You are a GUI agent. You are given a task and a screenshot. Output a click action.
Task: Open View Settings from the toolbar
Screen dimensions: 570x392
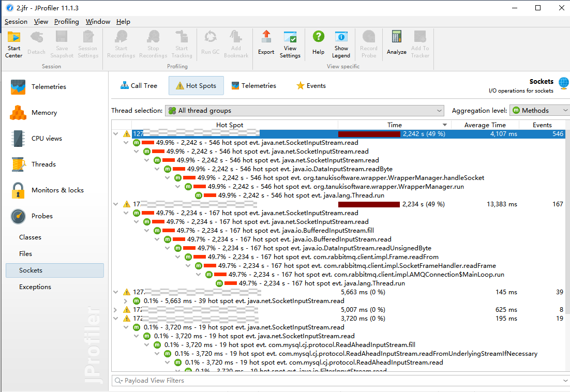point(290,43)
